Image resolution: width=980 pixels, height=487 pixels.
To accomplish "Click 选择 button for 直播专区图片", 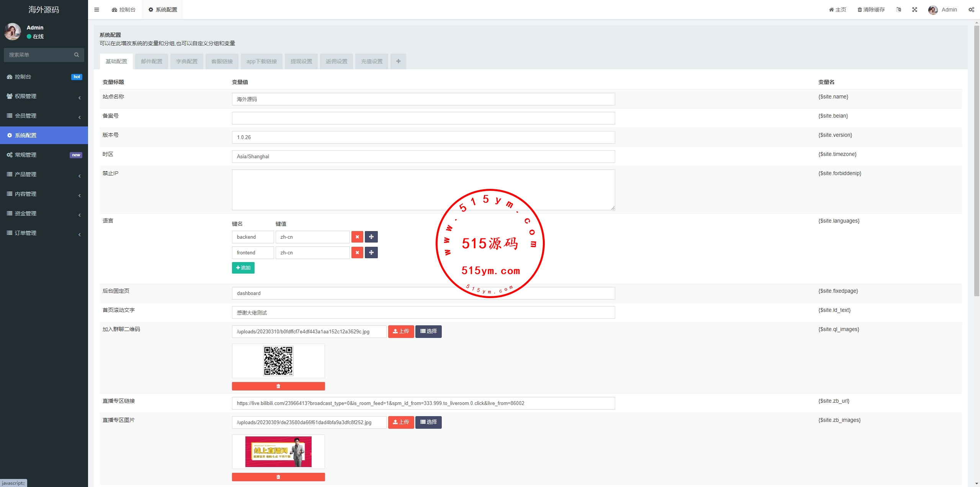I will click(x=428, y=422).
